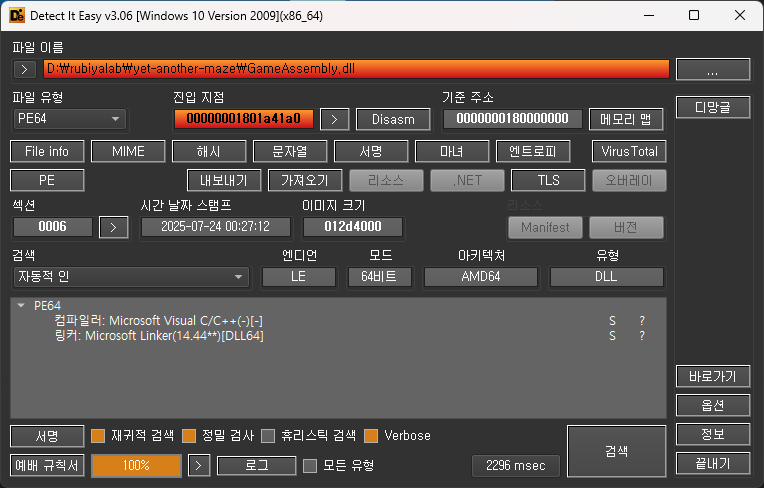Click the 오버레이 button
The width and height of the screenshot is (764, 488).
pyautogui.click(x=629, y=180)
